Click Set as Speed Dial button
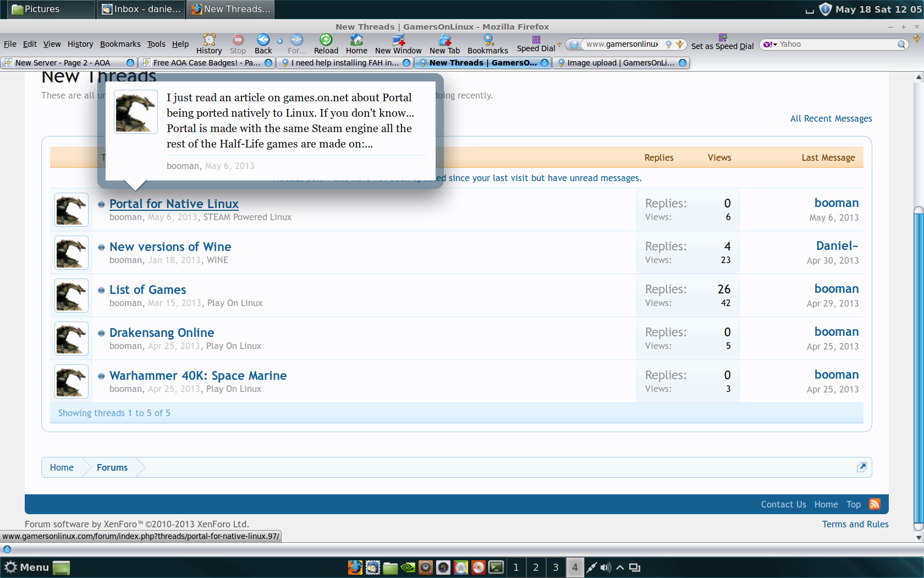Screen dimensions: 924x578 (x=722, y=42)
